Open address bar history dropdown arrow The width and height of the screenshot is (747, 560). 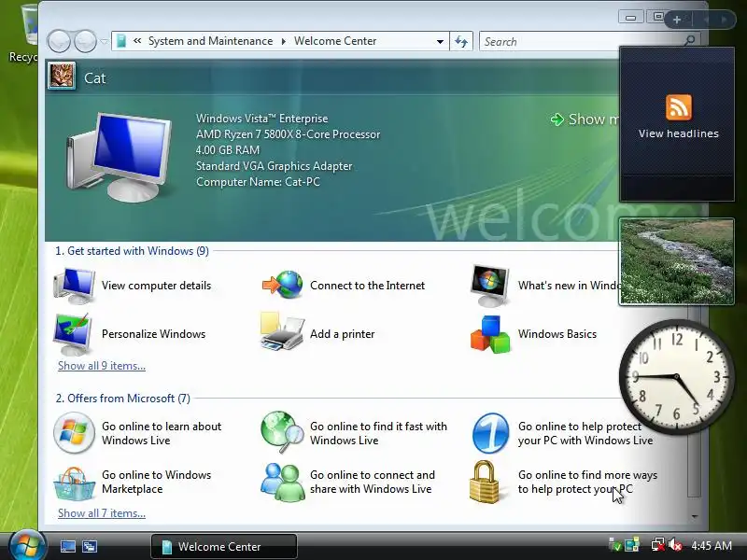(x=440, y=41)
